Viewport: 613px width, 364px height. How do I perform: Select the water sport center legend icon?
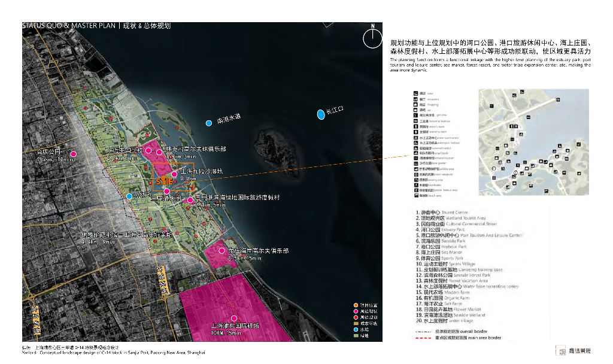pyautogui.click(x=415, y=138)
